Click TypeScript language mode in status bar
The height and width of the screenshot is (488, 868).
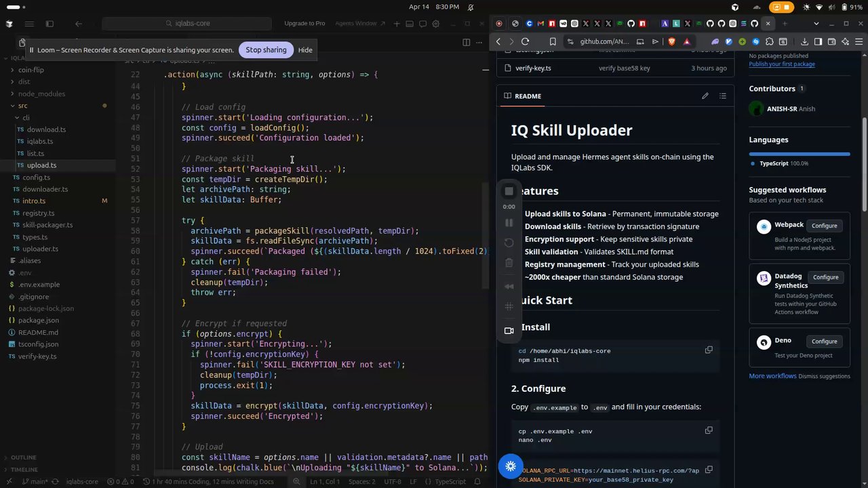[450, 482]
